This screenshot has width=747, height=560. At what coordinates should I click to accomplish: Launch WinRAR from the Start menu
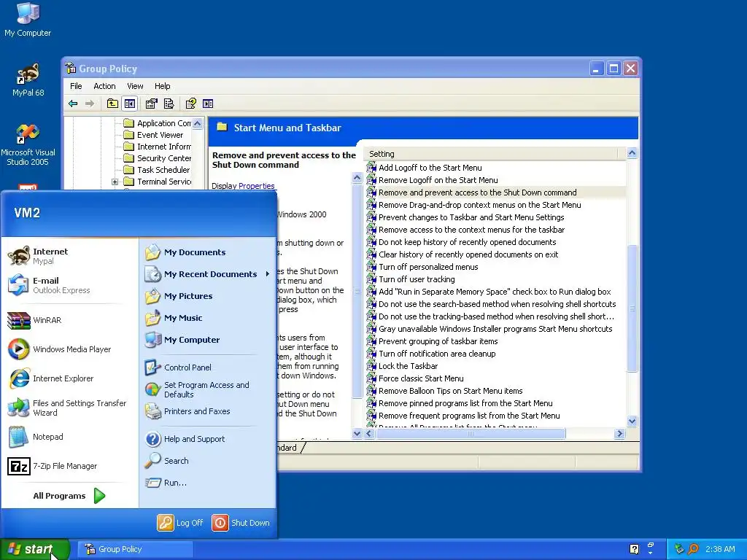click(34, 320)
